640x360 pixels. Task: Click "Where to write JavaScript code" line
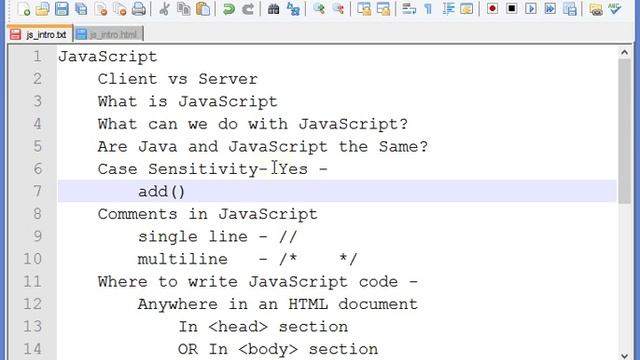tap(258, 281)
